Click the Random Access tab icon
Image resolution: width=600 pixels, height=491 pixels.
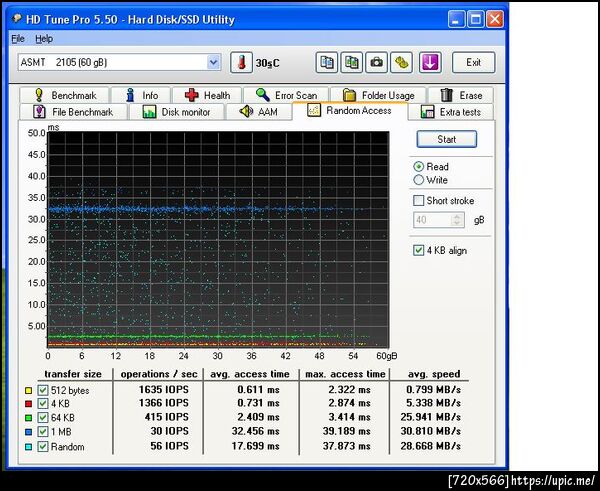click(314, 110)
